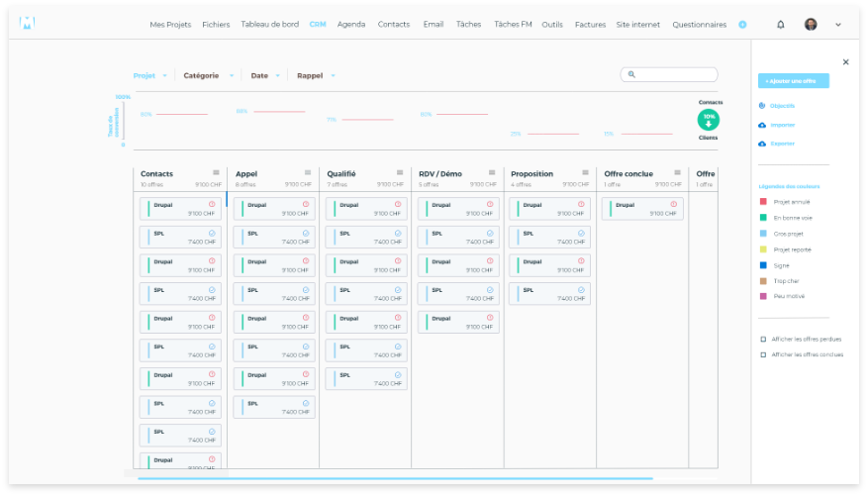Click the search magnifier icon

pyautogui.click(x=631, y=74)
